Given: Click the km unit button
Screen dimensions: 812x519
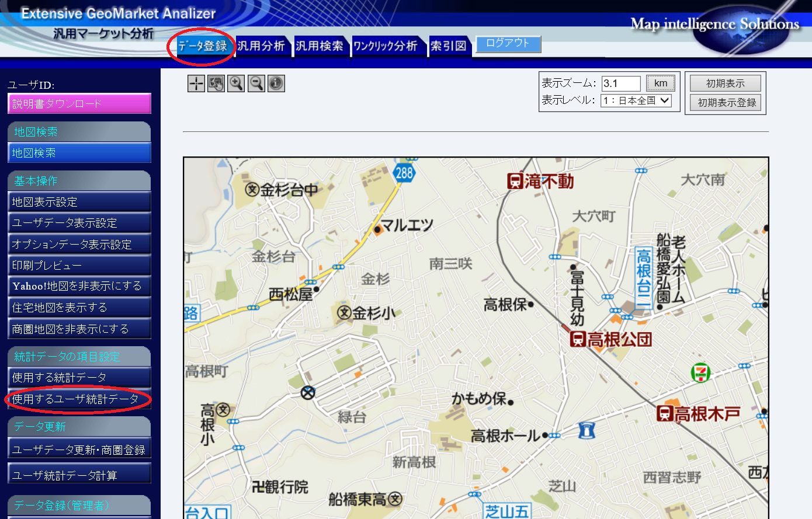Looking at the screenshot, I should point(661,83).
